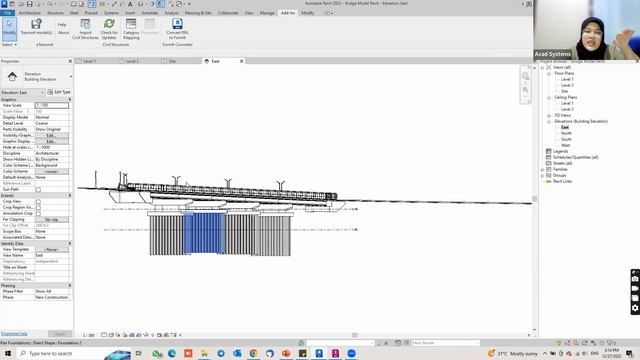This screenshot has height=360, width=640.
Task: Open the Category Mapping tool
Action: 131,29
